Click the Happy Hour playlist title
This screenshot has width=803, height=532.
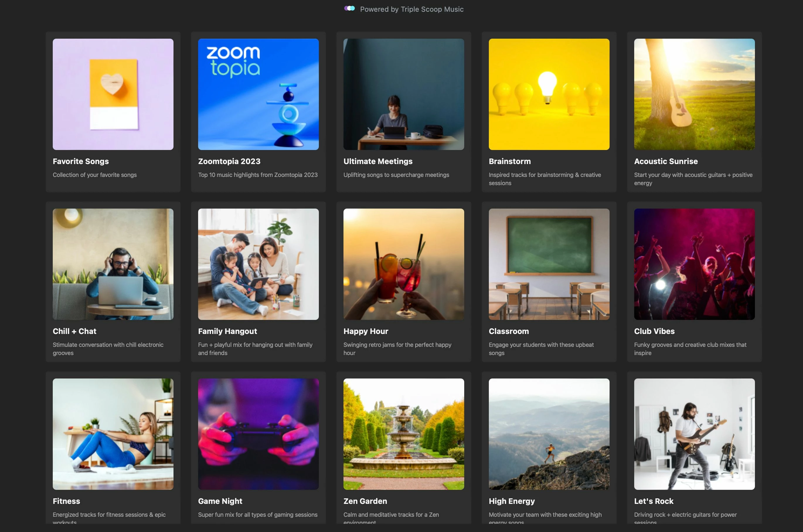click(x=365, y=331)
